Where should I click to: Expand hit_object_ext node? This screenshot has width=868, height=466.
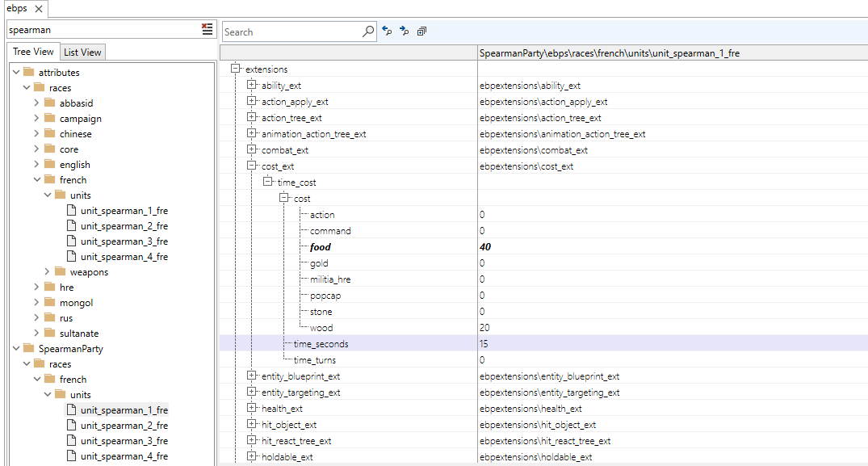pos(252,423)
